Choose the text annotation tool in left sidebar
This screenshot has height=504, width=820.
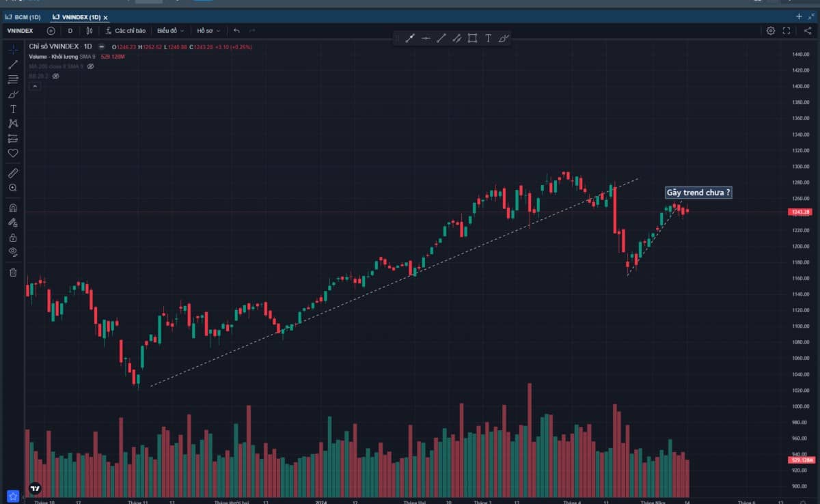pyautogui.click(x=12, y=109)
